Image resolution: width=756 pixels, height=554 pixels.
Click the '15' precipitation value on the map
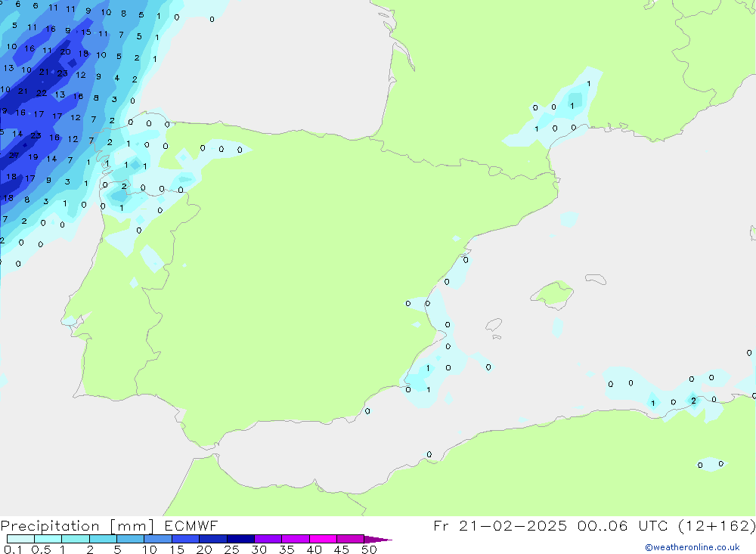point(86,32)
